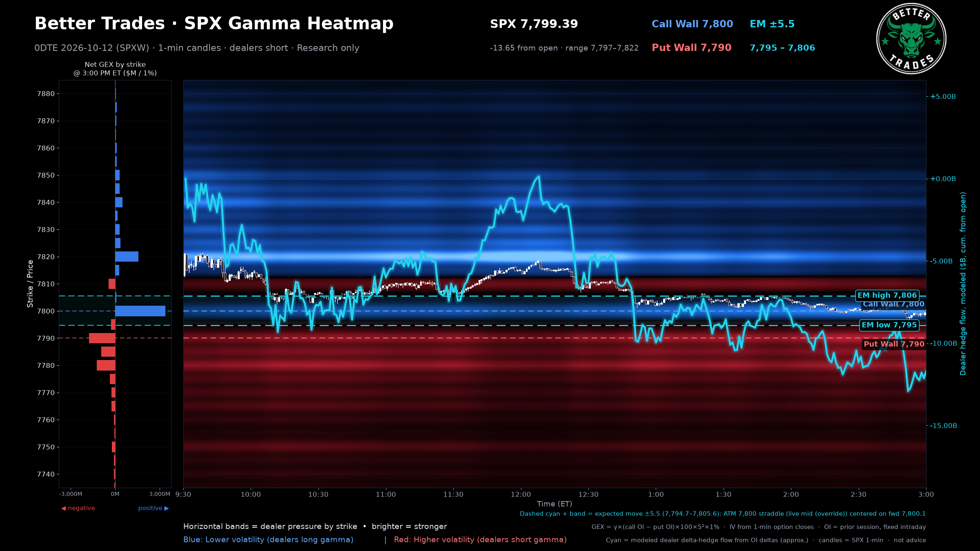
Task: Click the Better Trades SPX Gamma Heatmap title
Action: (214, 24)
